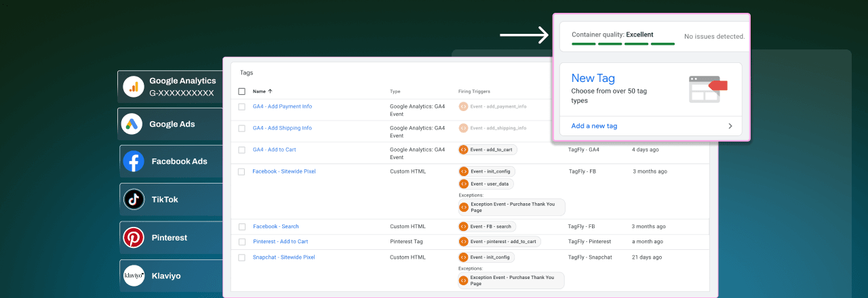Toggle the select-all checkbox in Tags header

(241, 91)
